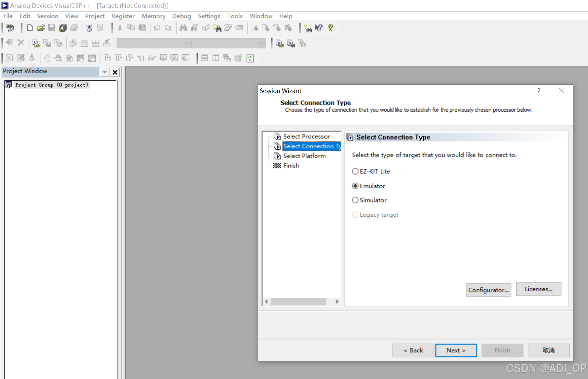Click the Tile Horizontally window icon
This screenshot has width=588, height=379.
pos(205,58)
